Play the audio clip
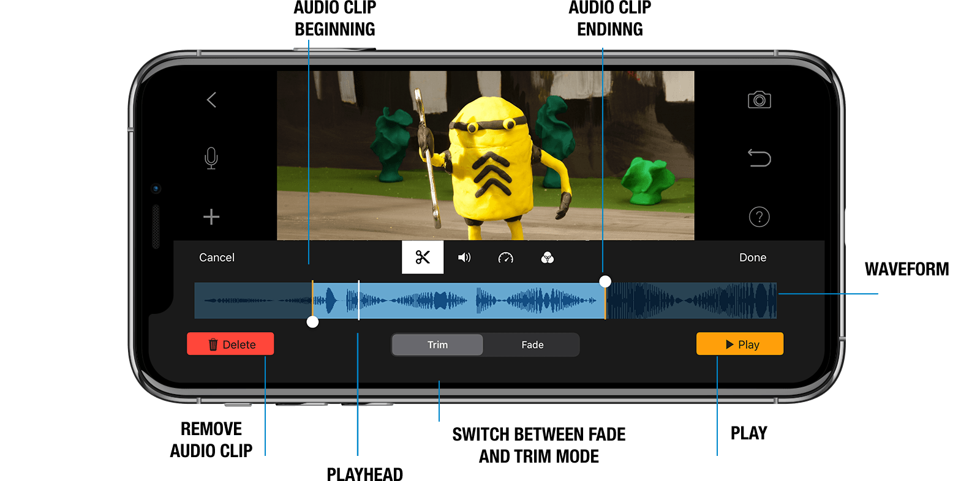980x481 pixels. (x=740, y=344)
